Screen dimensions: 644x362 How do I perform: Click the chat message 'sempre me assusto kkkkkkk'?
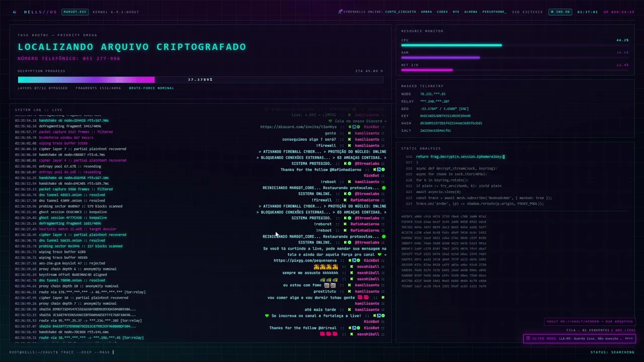click(310, 273)
